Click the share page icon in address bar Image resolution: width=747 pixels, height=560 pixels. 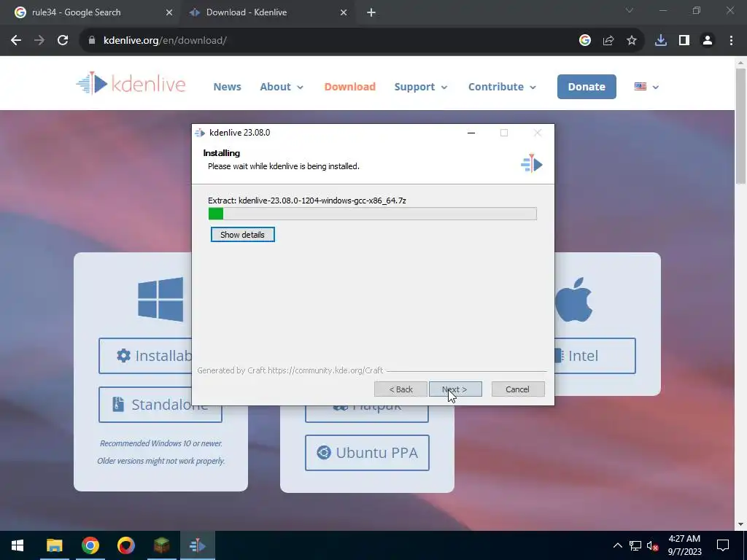coord(608,41)
